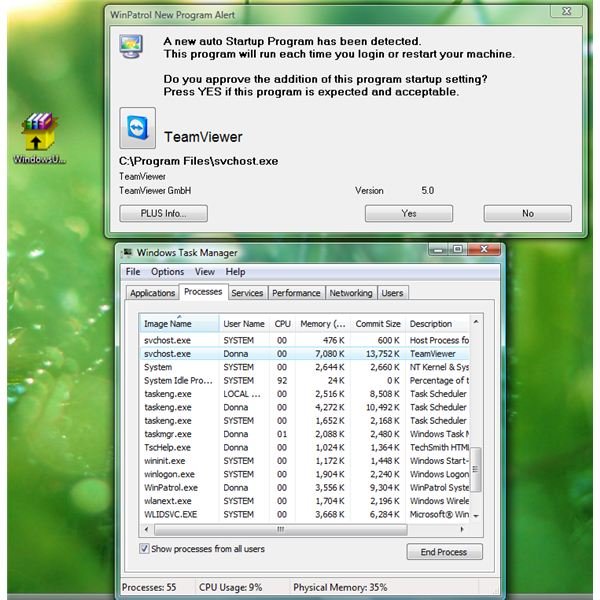This screenshot has width=600, height=600.
Task: Open the WindowsU... WinRAR desktop icon
Action: click(39, 139)
